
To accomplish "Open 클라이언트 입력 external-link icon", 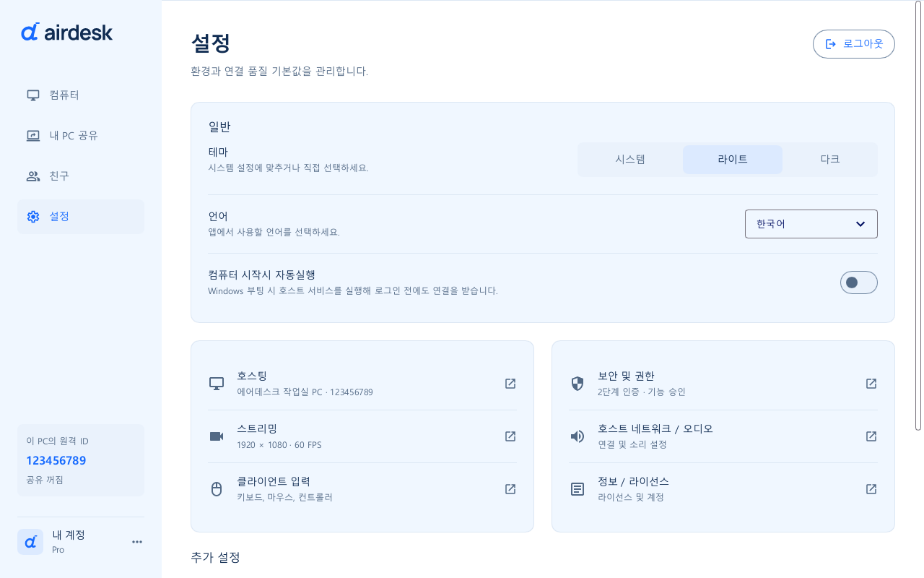I will click(x=510, y=489).
